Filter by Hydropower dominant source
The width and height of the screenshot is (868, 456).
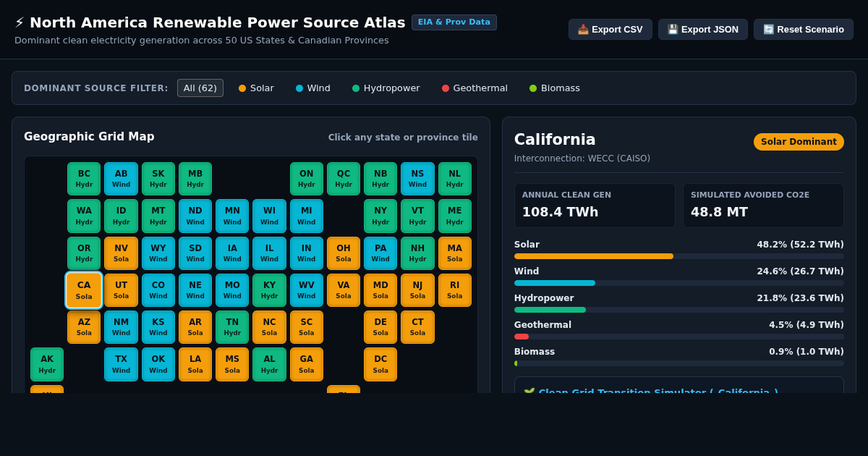[x=386, y=88]
